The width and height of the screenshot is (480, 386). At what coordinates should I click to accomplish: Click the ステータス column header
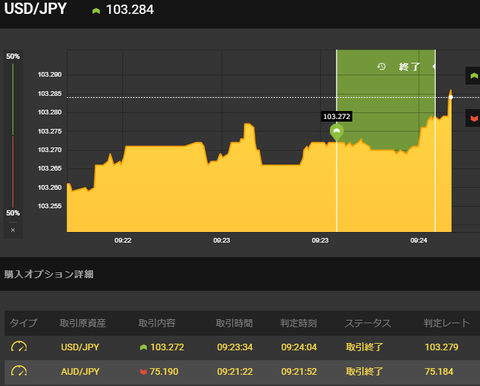pyautogui.click(x=368, y=323)
